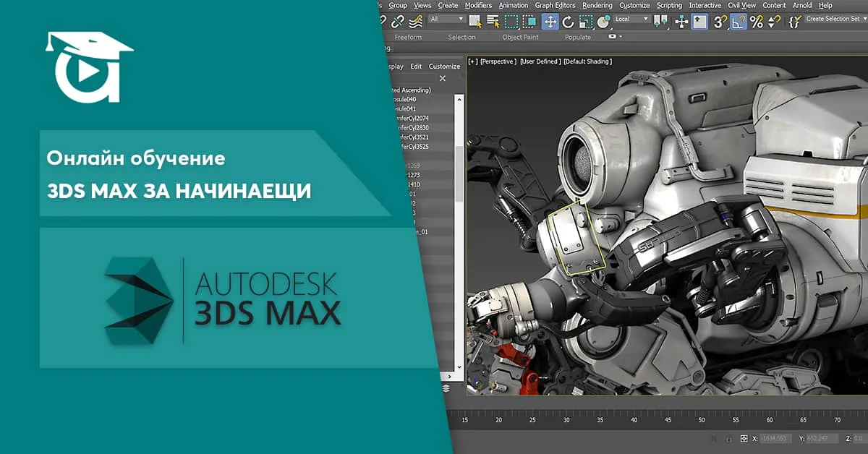
Task: Open the Customize menu in menu bar
Action: pos(635,5)
